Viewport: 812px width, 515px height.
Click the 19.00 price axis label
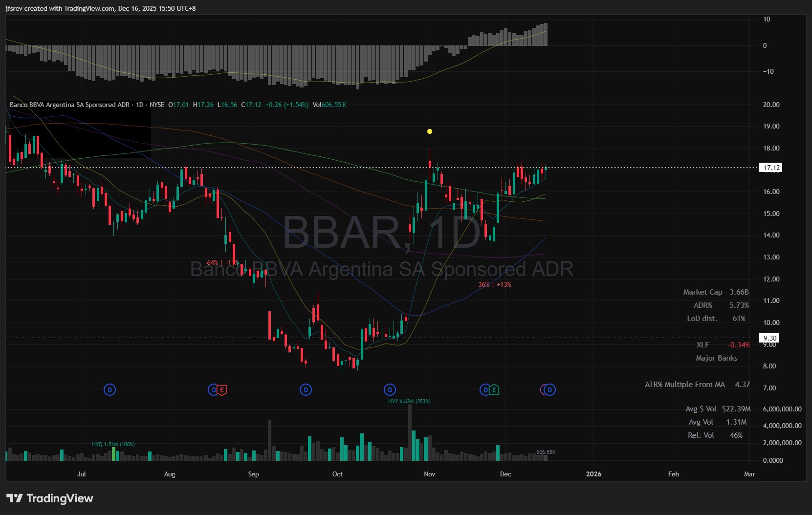pyautogui.click(x=771, y=126)
